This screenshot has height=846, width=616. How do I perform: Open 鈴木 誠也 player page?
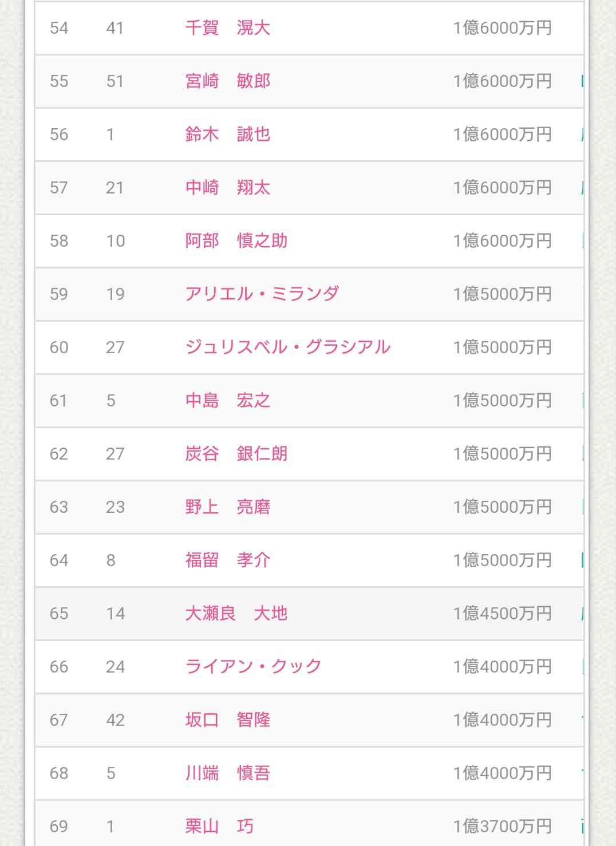coord(227,135)
